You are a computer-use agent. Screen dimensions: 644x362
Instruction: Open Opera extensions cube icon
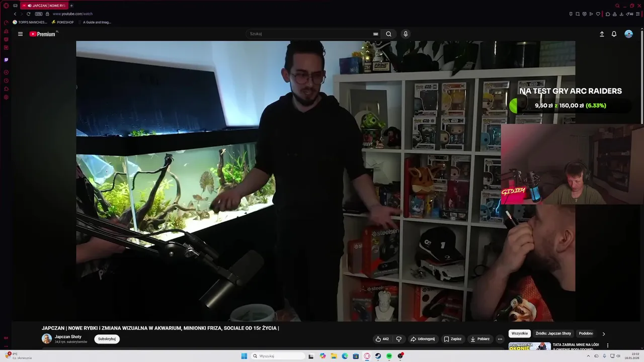608,14
